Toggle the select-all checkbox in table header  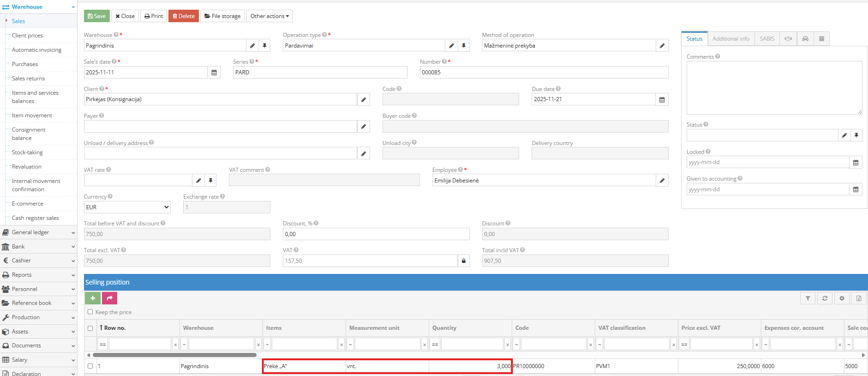pyautogui.click(x=90, y=328)
